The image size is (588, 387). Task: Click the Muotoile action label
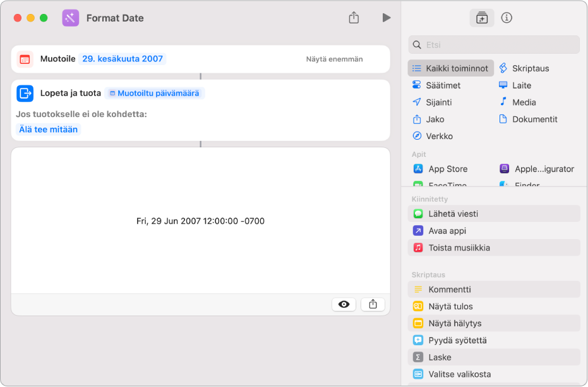click(x=57, y=59)
